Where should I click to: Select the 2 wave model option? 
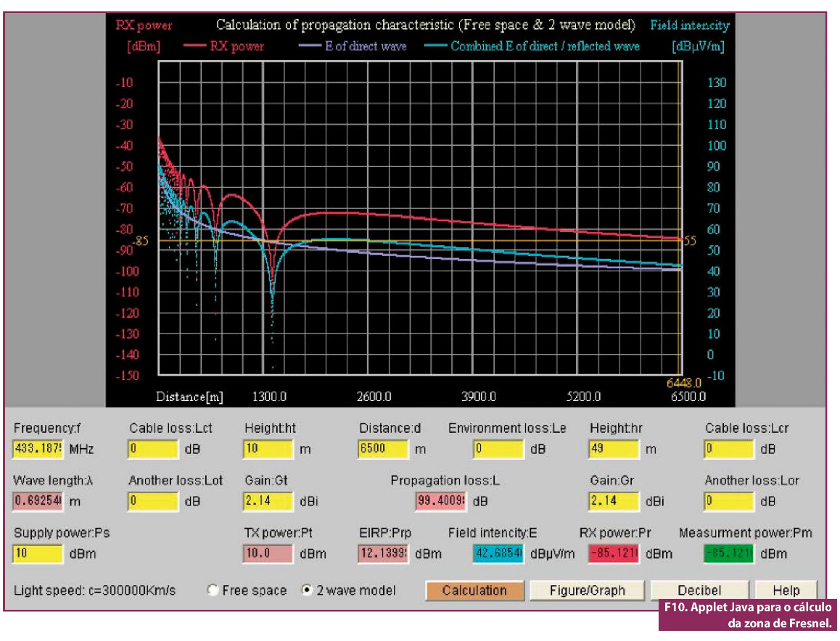point(307,590)
